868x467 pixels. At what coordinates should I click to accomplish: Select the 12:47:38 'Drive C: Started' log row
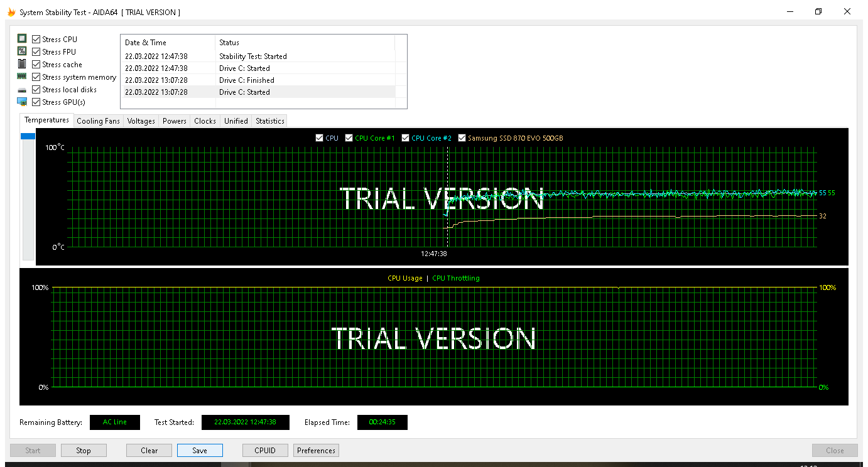tap(258, 68)
